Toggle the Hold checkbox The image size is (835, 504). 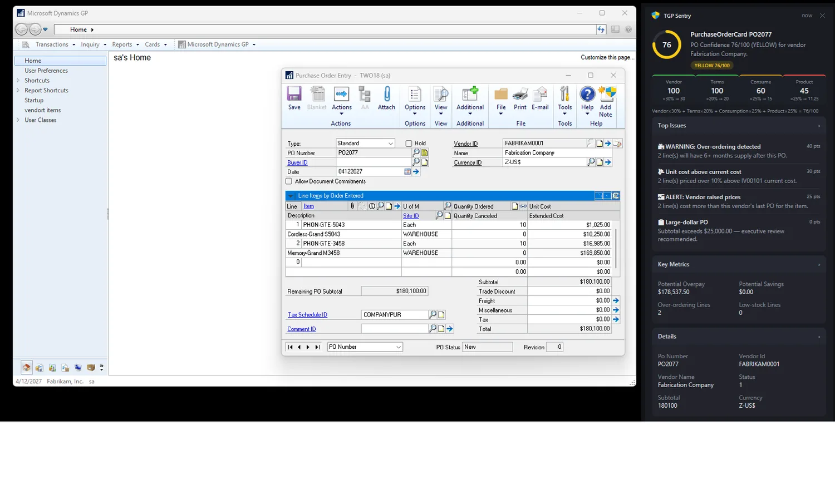409,144
